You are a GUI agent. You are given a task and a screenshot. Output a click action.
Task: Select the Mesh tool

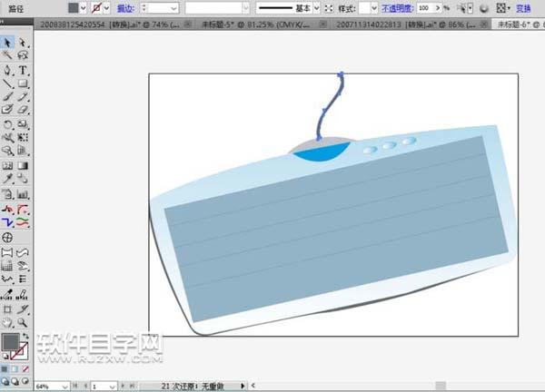pyautogui.click(x=7, y=166)
